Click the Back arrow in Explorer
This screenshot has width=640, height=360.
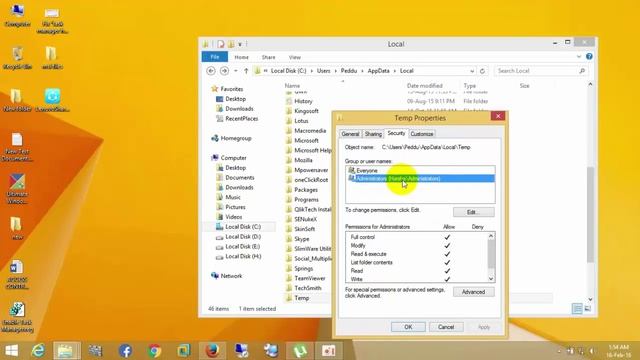[211, 71]
